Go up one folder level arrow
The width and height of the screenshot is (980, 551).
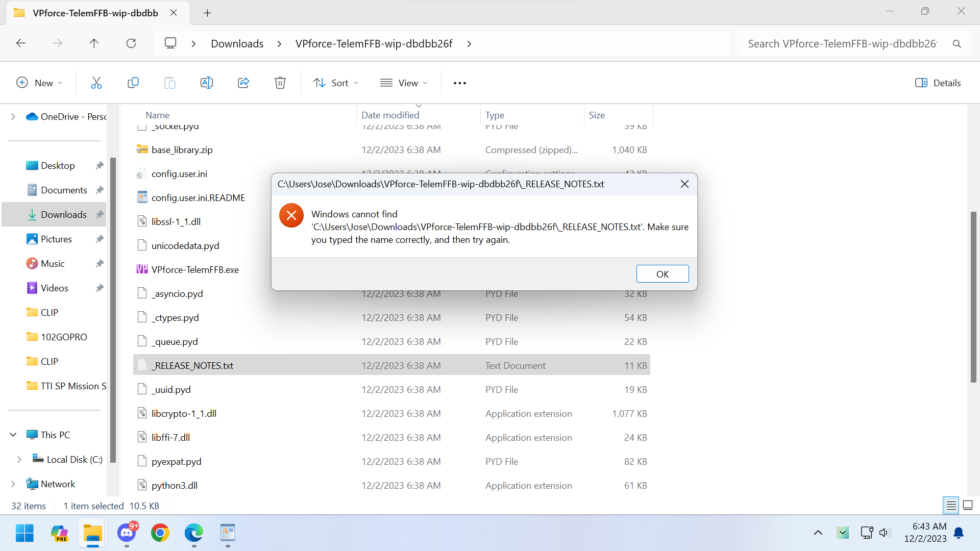(94, 43)
